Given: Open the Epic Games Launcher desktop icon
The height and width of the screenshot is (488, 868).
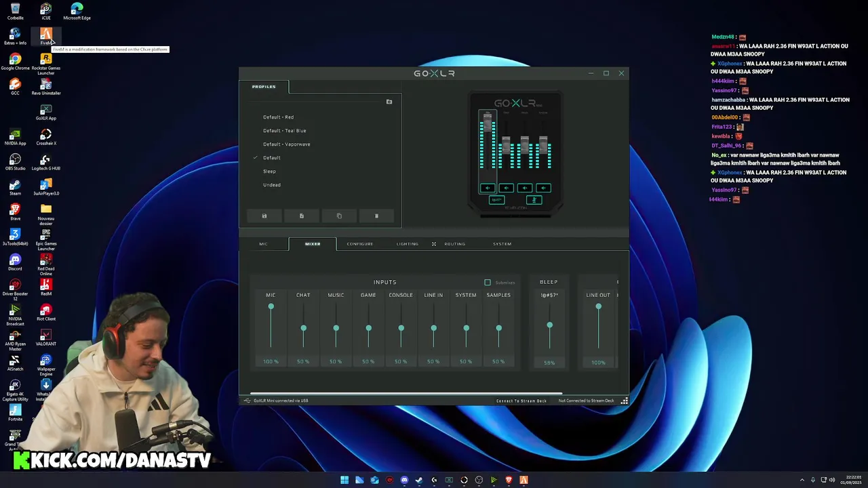Looking at the screenshot, I should tap(46, 239).
